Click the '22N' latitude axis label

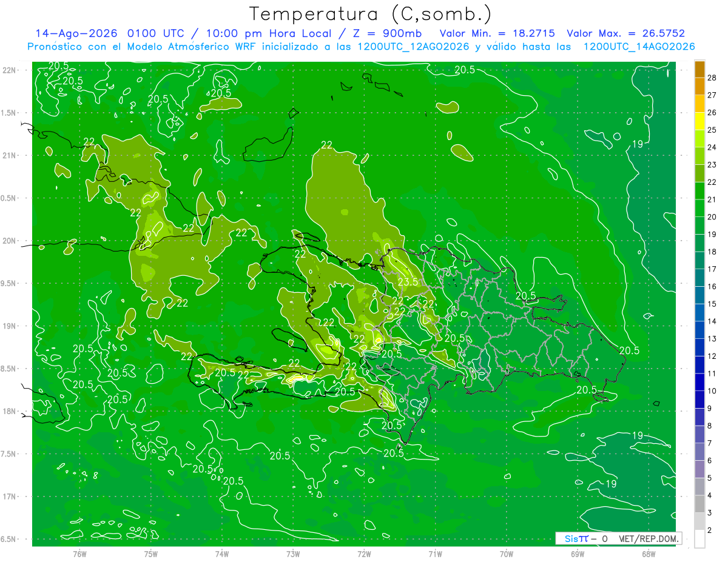pos(10,70)
